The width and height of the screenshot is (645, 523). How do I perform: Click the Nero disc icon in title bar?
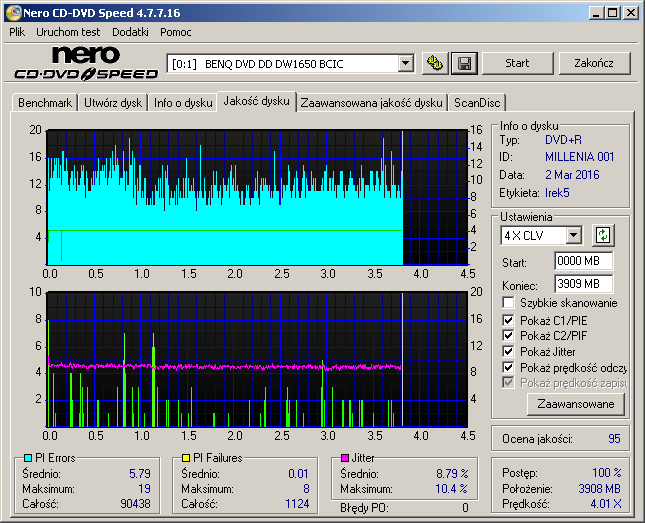click(14, 13)
